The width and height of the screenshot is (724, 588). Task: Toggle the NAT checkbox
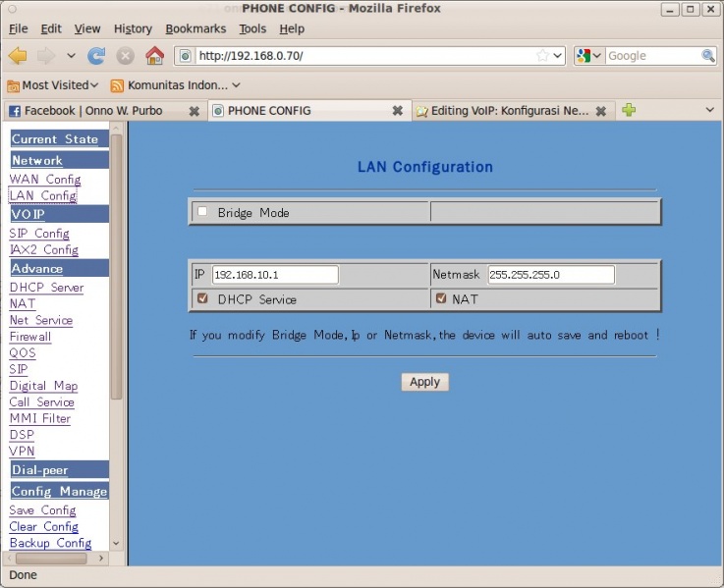pyautogui.click(x=441, y=298)
